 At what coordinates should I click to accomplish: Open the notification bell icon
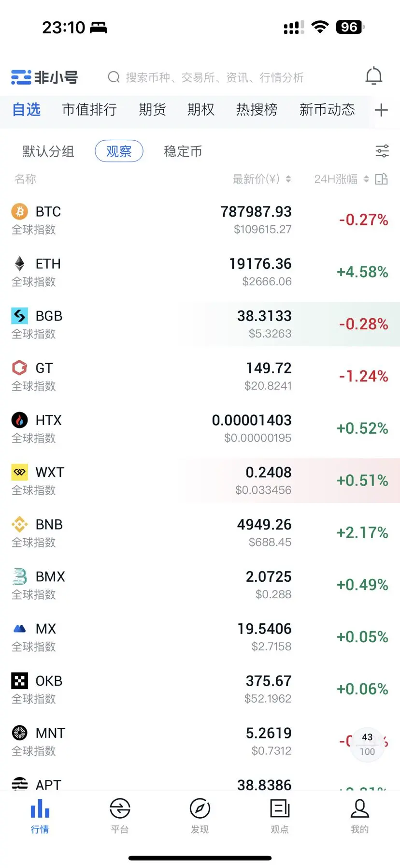pos(373,76)
